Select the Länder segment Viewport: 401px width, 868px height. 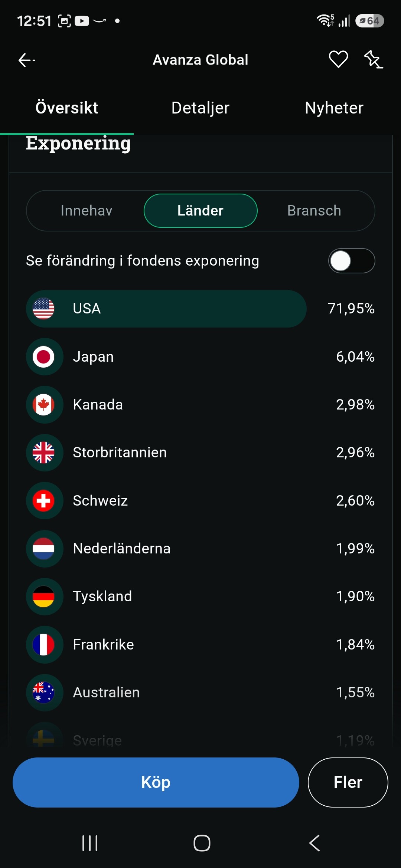(x=200, y=211)
